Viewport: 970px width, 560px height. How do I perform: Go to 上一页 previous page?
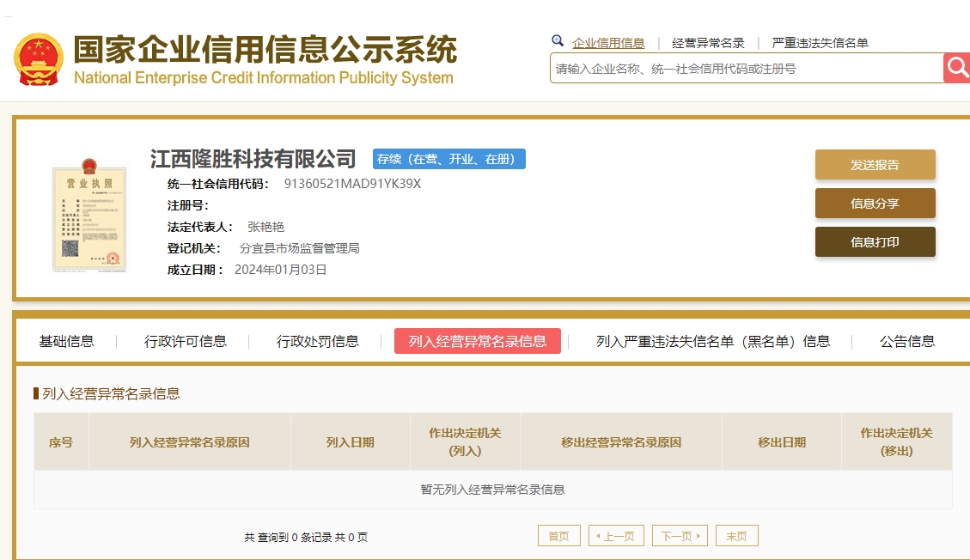[616, 536]
